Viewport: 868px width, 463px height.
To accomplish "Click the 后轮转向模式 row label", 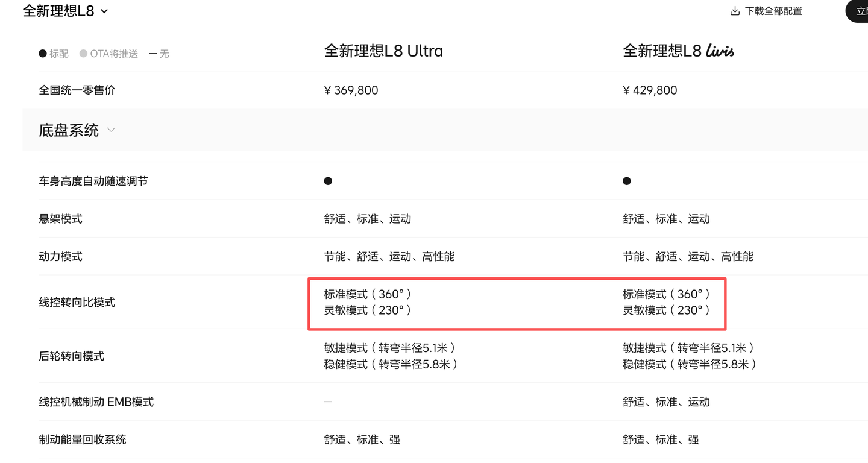I will coord(72,356).
